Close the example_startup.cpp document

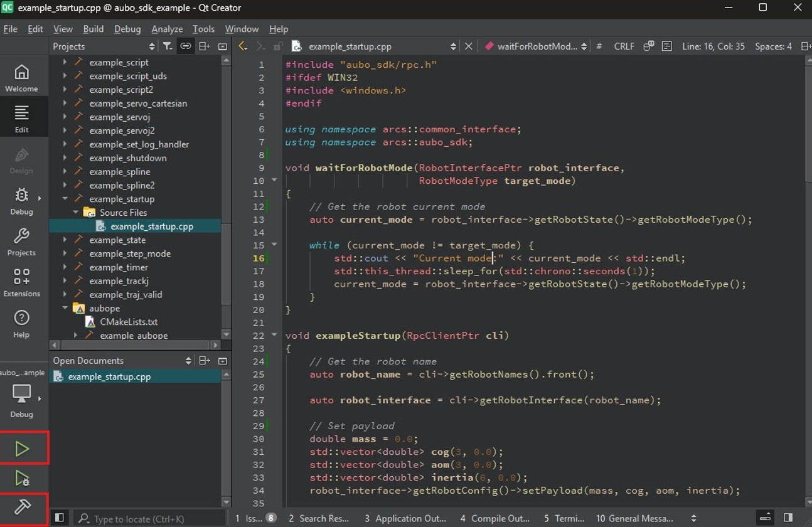[468, 46]
